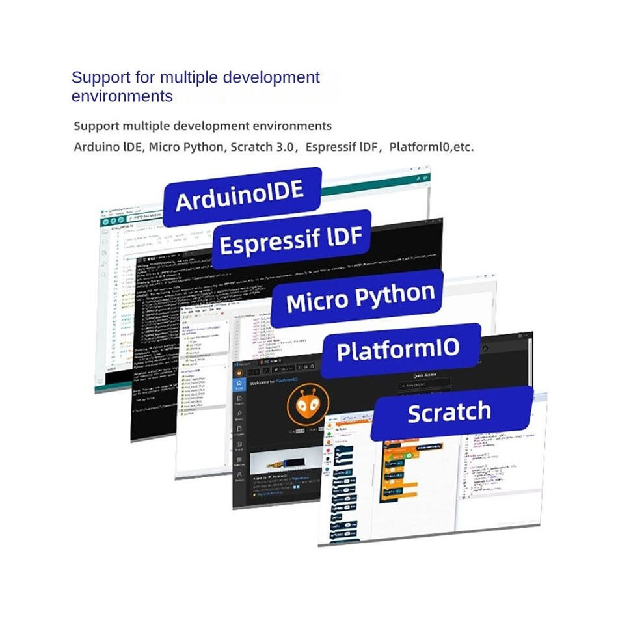Open Sketchbook in Arduino IDE sidebar
This screenshot has width=644, height=644.
coord(105,232)
